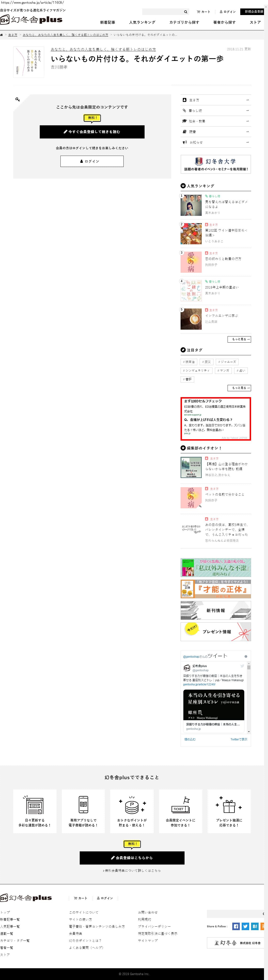Open the cart (カート) icon in header

[x=203, y=12]
